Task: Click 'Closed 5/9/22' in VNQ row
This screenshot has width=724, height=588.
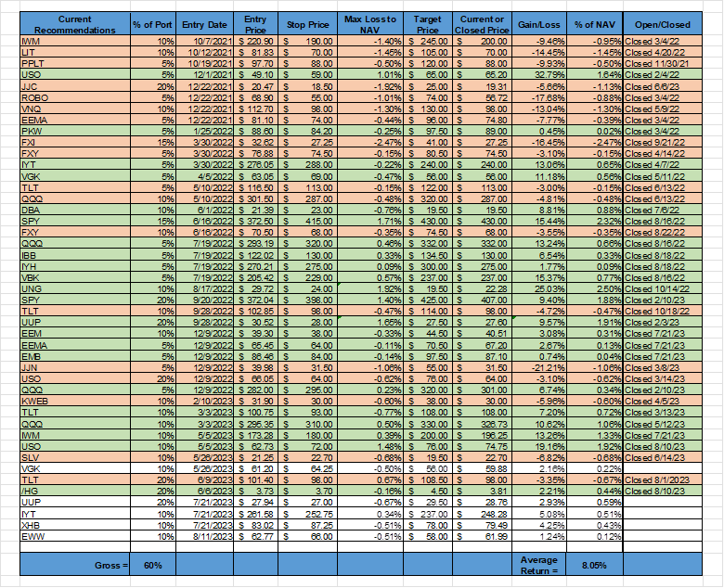Action: click(x=662, y=109)
